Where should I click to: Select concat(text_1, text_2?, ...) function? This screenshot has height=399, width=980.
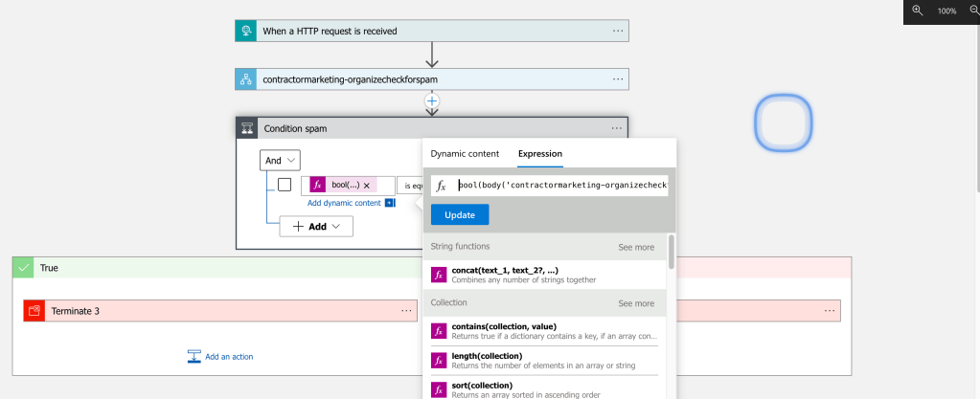(544, 275)
